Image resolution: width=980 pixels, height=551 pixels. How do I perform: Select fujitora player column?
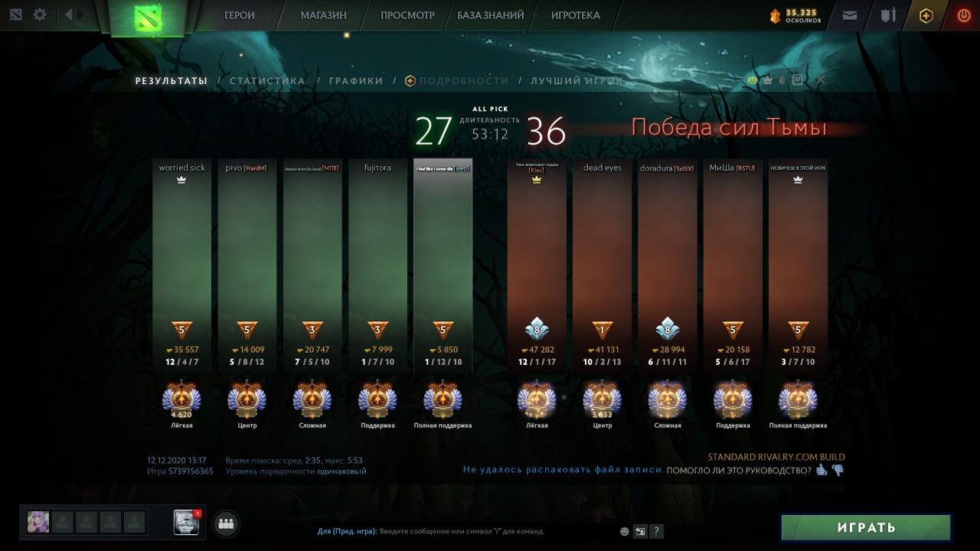point(377,266)
